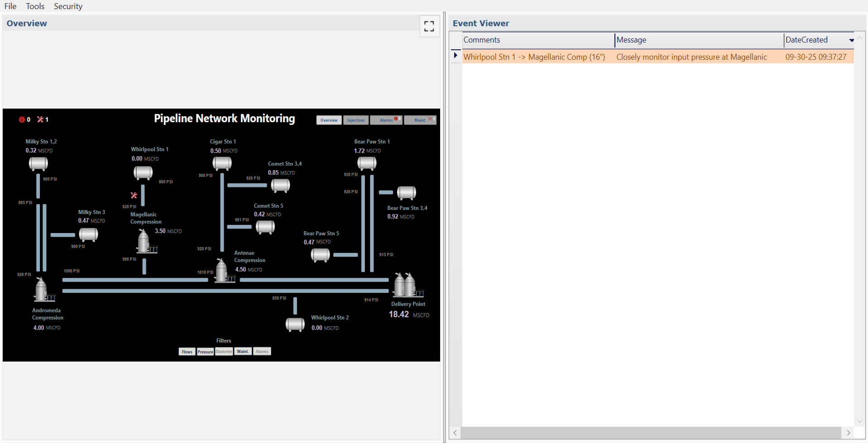868x443 pixels.
Task: Toggle the Maint. filter button
Action: click(243, 352)
